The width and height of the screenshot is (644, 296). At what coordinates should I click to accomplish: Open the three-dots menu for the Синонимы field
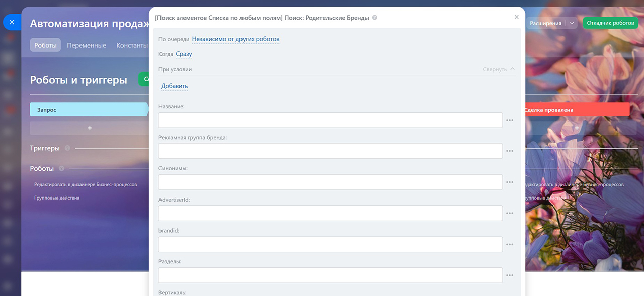click(x=510, y=182)
